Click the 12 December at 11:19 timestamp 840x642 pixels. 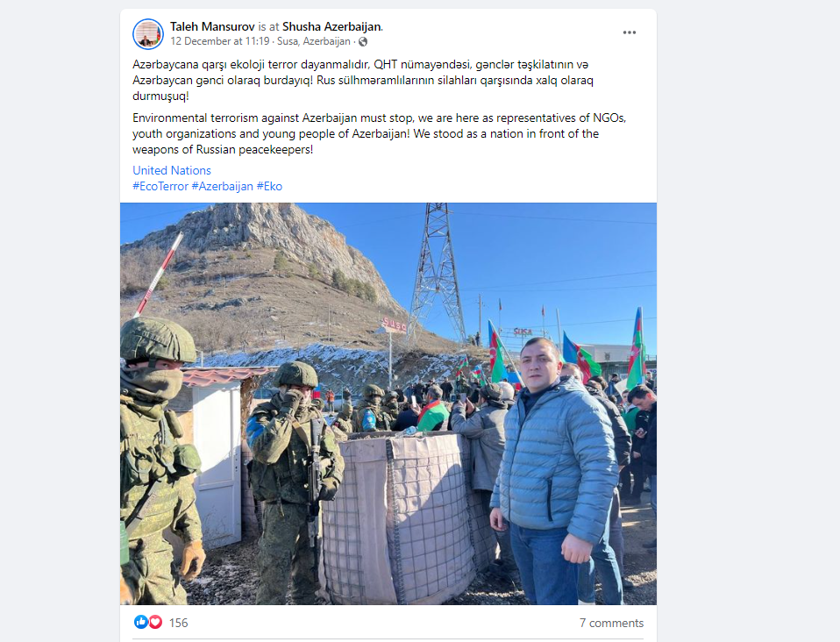coord(219,41)
